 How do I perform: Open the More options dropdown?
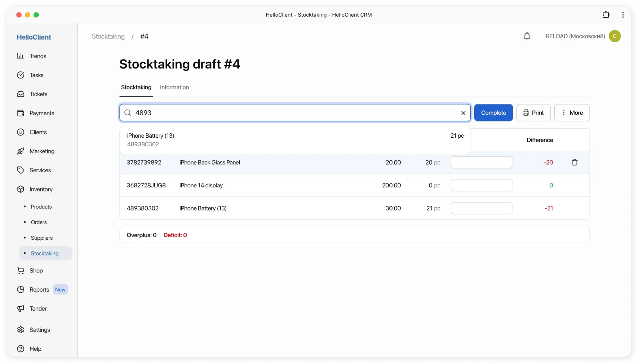[572, 113]
